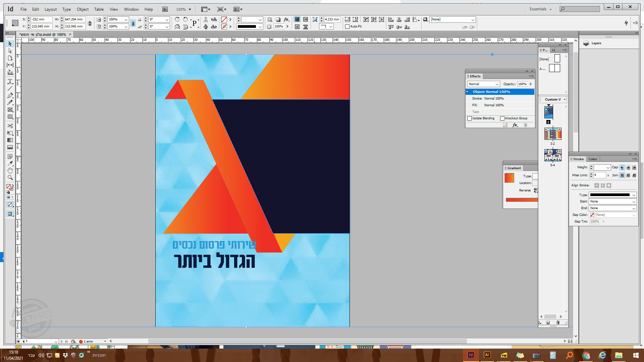Image resolution: width=644 pixels, height=362 pixels.
Task: Expand the Essentials workspace switcher
Action: coord(540,9)
